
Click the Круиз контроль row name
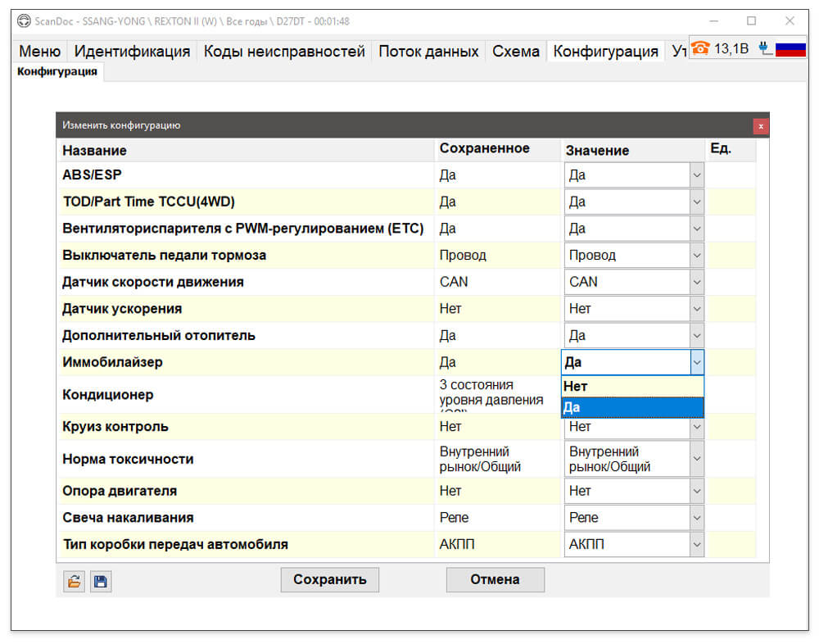(115, 427)
